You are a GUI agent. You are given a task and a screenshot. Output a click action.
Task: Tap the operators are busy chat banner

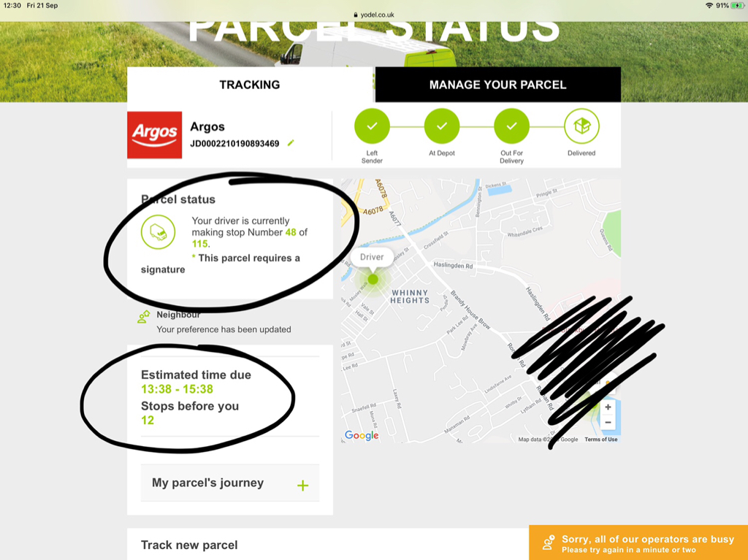click(638, 542)
